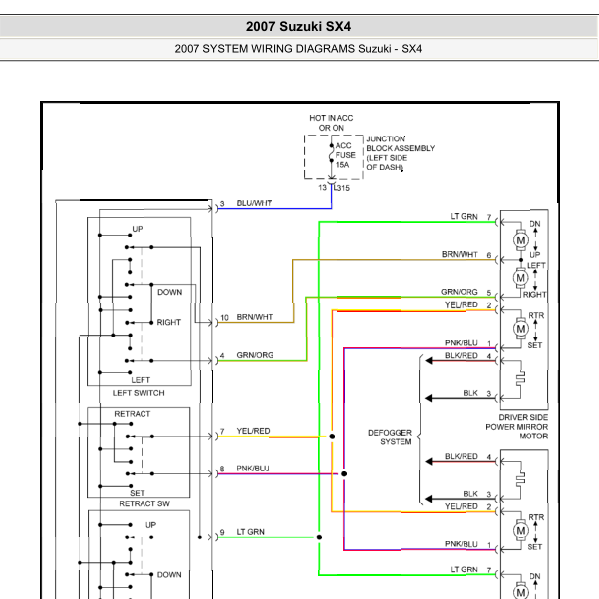Click the '2007 Suzuki SX4' title
599x599 pixels.
coord(298,26)
